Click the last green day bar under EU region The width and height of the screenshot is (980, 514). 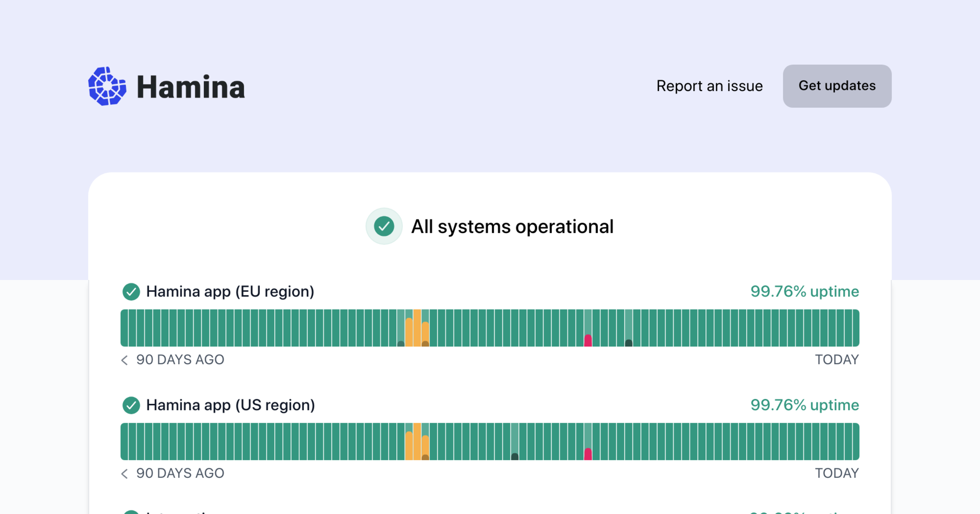855,328
